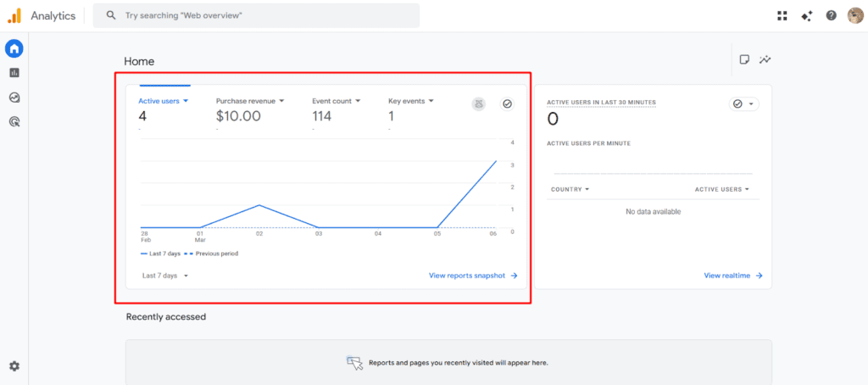The image size is (868, 385).
Task: Click the sparkle insights icon in header
Action: click(807, 15)
